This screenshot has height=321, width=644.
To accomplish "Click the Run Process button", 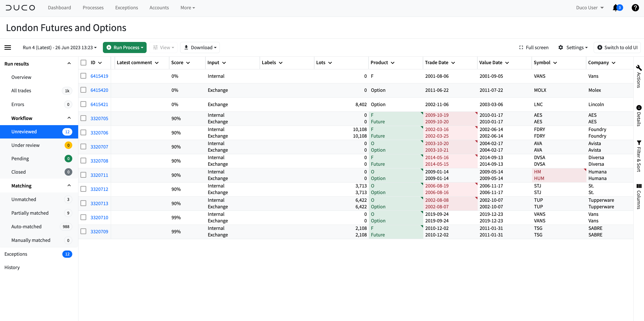I will coord(124,47).
